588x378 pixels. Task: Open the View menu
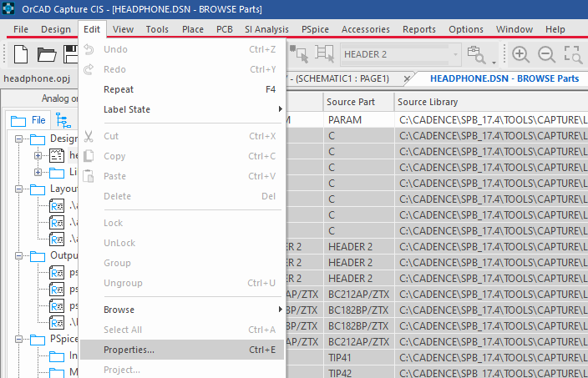pos(123,29)
